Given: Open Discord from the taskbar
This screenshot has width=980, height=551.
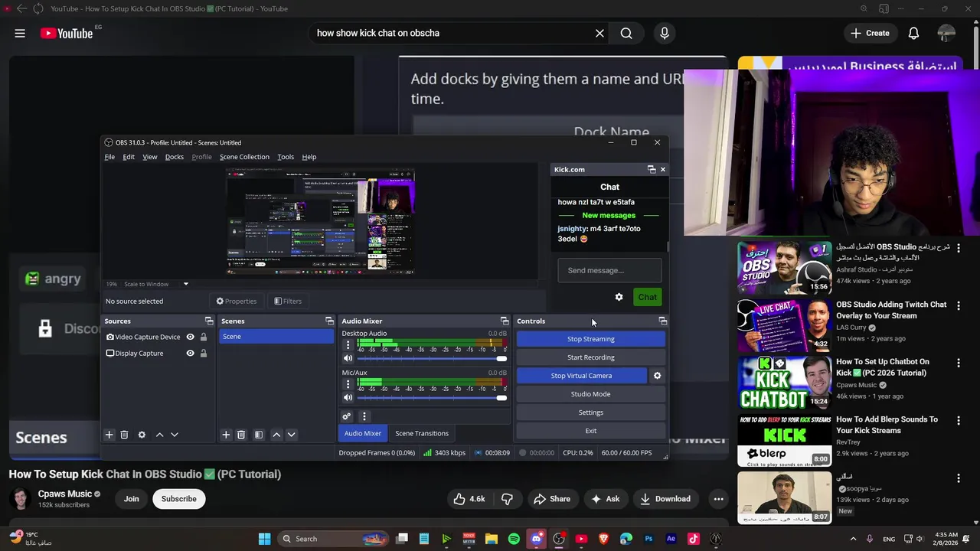Looking at the screenshot, I should [x=536, y=539].
